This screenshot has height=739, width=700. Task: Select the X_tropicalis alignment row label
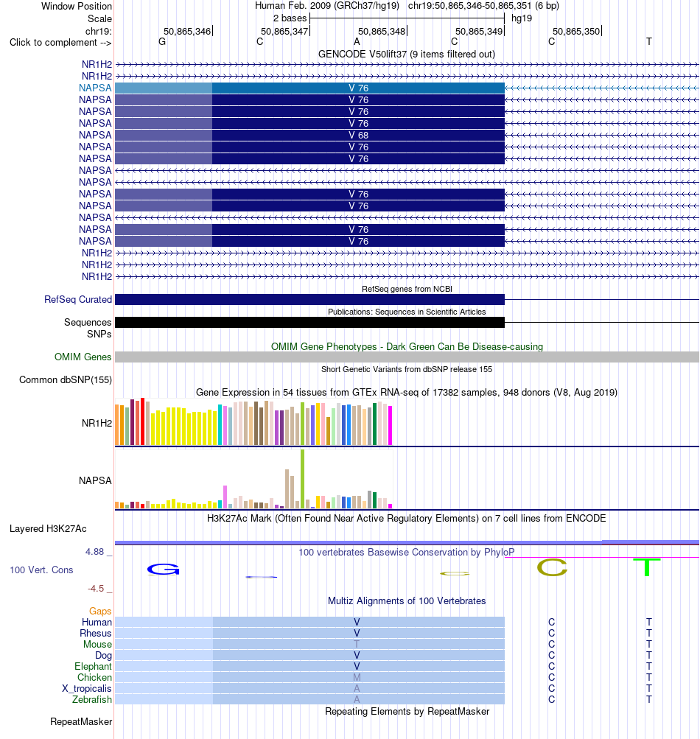[87, 689]
